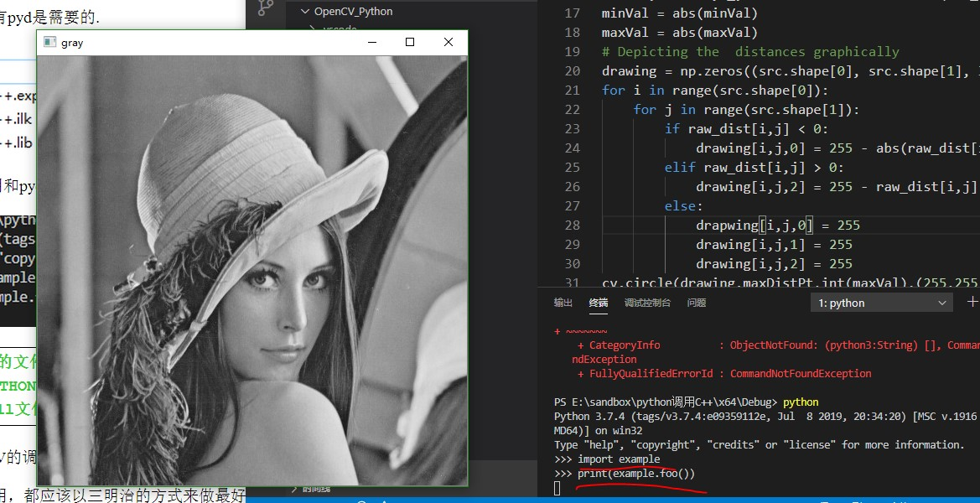Switch to the 终端 panel tab

598,303
